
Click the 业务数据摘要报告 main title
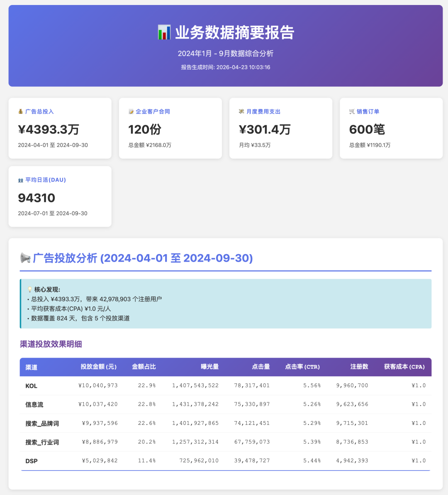(x=234, y=32)
